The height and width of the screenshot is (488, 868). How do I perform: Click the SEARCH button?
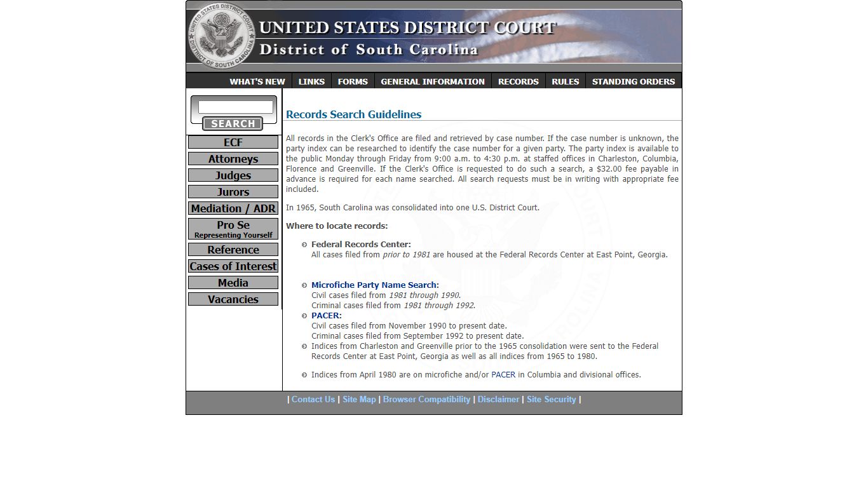(x=233, y=124)
